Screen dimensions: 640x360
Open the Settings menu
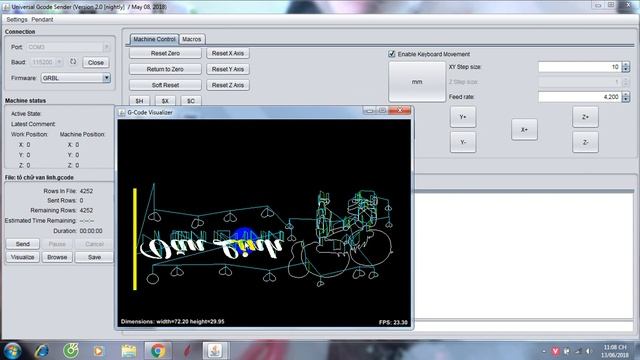click(x=17, y=20)
